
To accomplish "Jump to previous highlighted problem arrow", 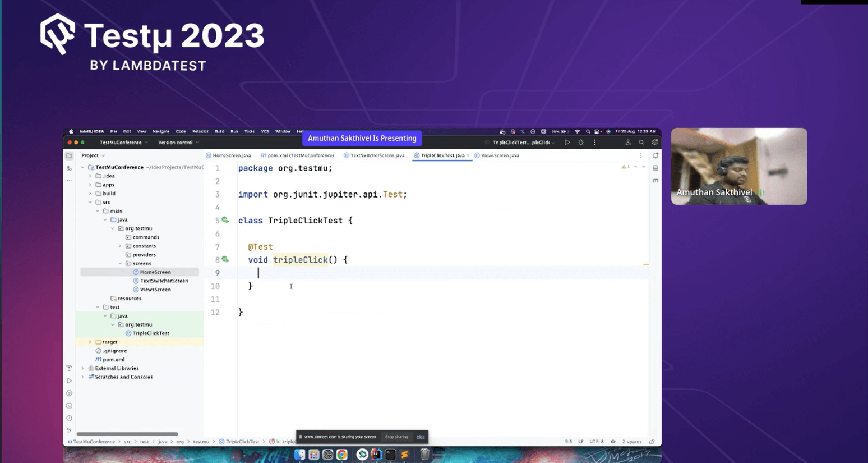I will pyautogui.click(x=635, y=167).
